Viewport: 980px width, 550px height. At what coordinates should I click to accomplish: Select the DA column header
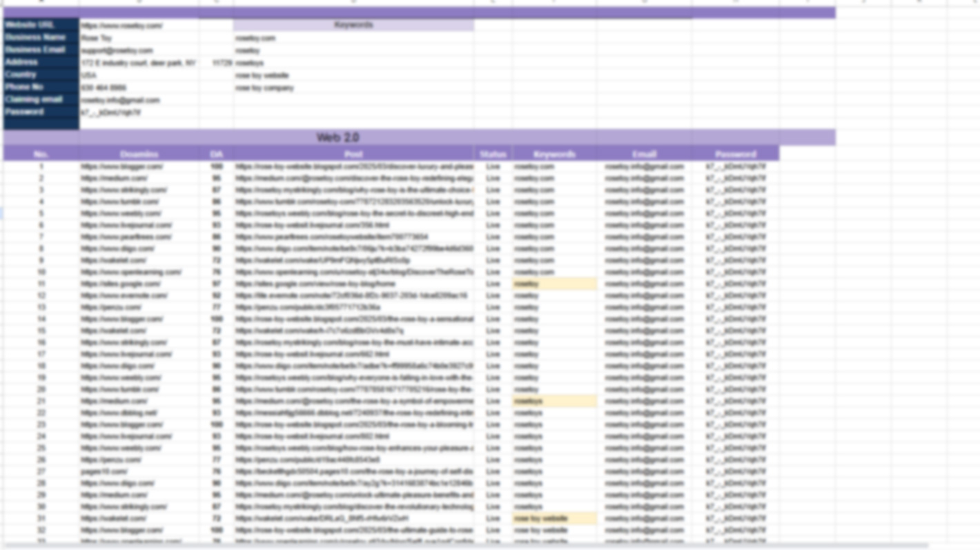pos(216,154)
